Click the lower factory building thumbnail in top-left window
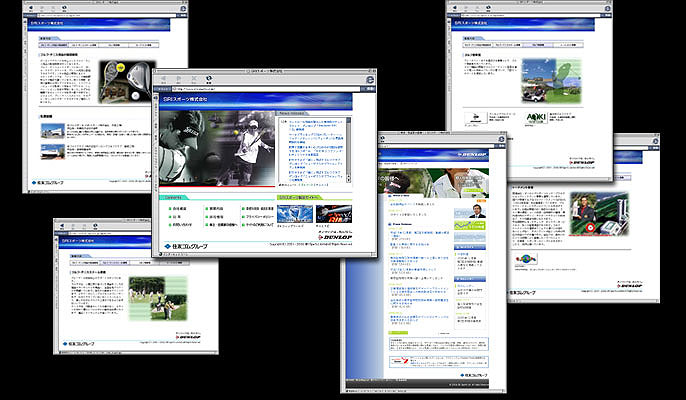The width and height of the screenshot is (686, 400). click(53, 151)
